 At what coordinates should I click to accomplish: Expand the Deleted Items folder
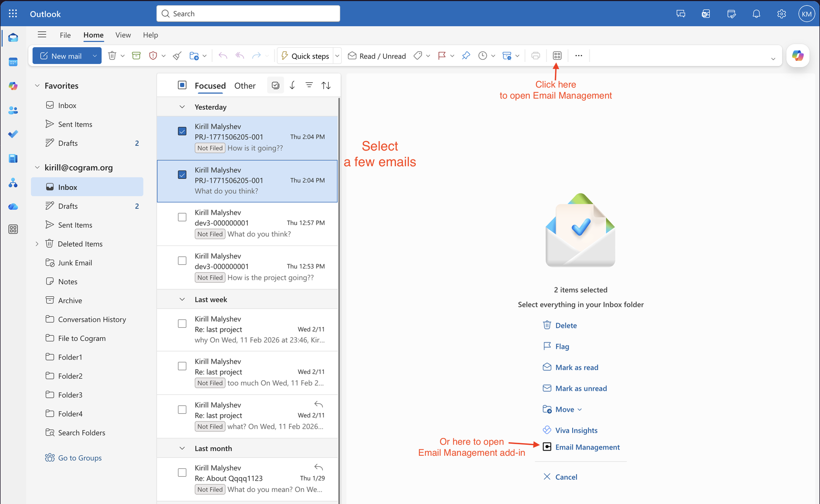pos(37,244)
